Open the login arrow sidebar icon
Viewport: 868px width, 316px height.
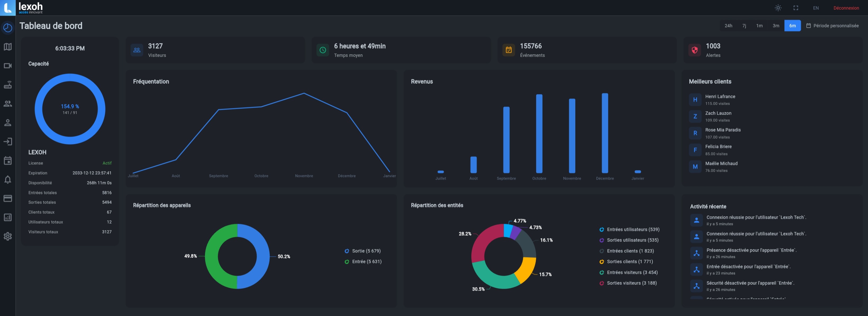(8, 142)
